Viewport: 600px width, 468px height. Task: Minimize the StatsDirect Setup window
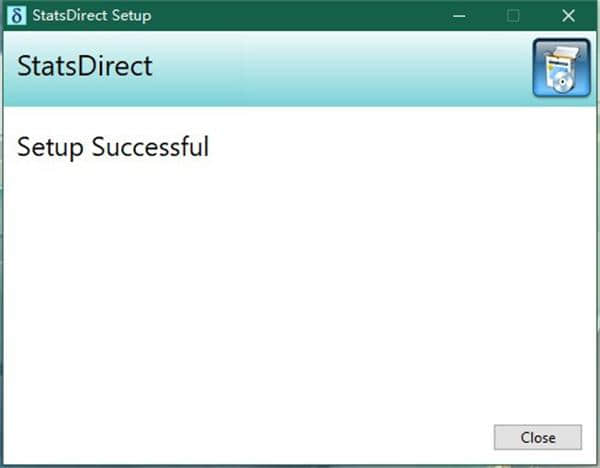tap(459, 16)
